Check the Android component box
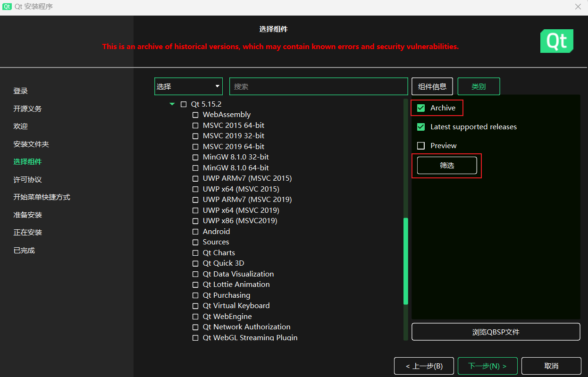This screenshot has height=377, width=588. pyautogui.click(x=195, y=232)
